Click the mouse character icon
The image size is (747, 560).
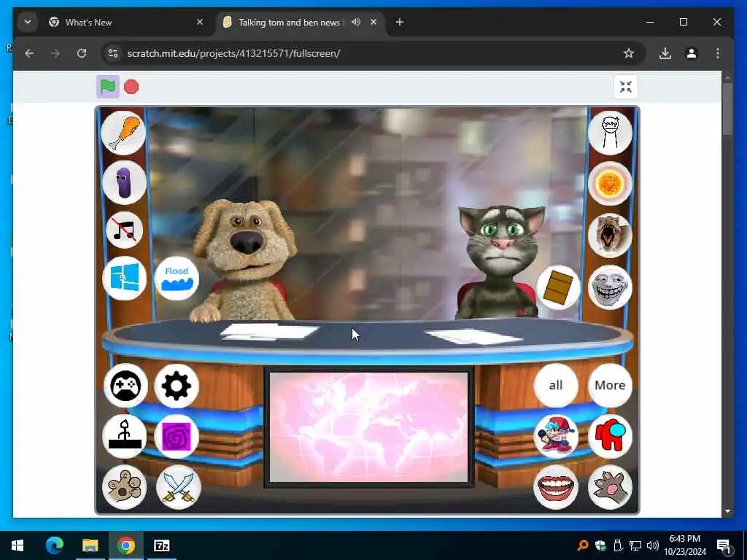[124, 486]
